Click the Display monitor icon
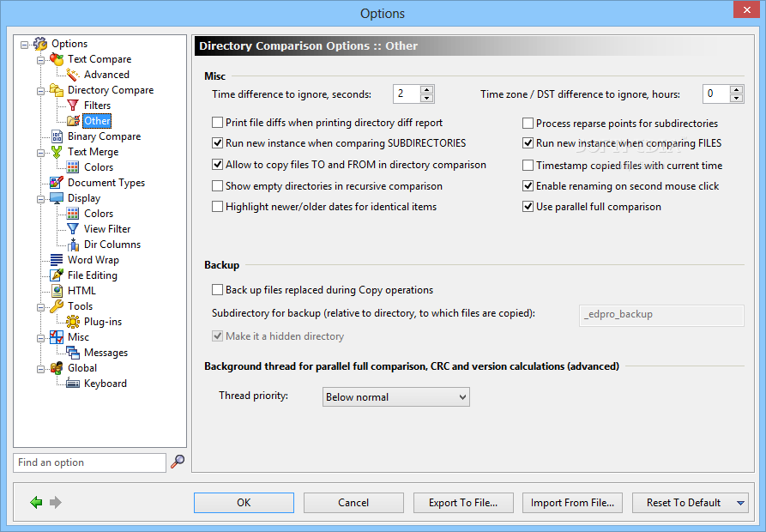 click(57, 198)
